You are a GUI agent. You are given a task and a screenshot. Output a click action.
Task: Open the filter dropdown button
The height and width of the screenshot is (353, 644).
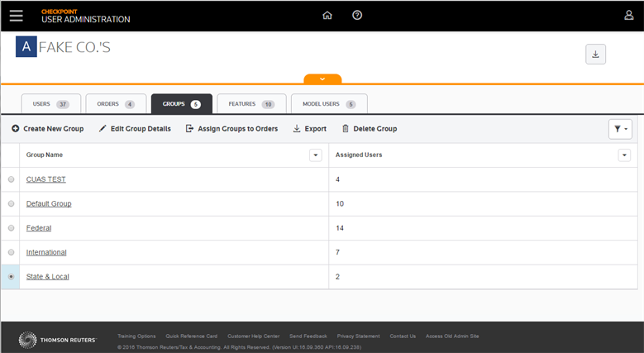(x=619, y=129)
